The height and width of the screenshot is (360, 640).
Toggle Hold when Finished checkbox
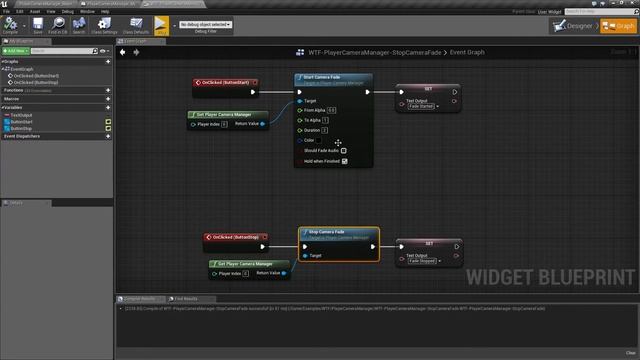tap(344, 161)
